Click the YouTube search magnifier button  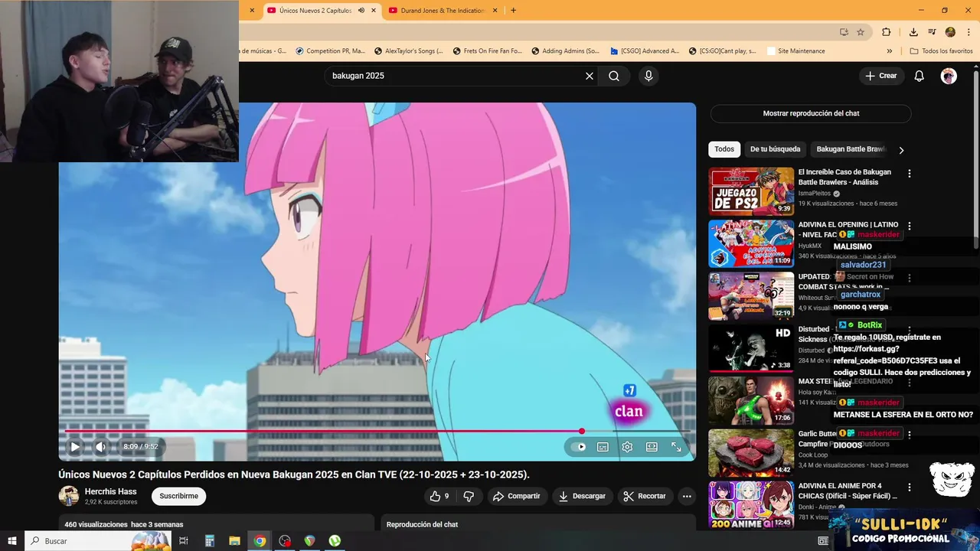[614, 76]
